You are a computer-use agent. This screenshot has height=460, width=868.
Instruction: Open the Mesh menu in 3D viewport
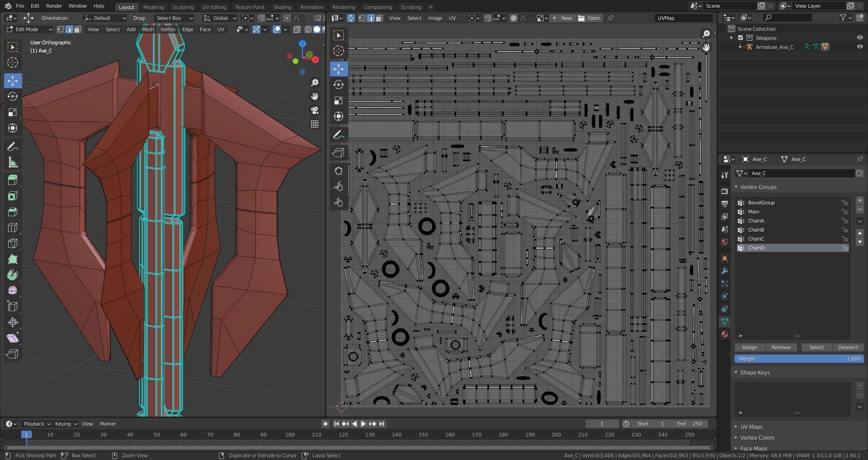point(148,29)
